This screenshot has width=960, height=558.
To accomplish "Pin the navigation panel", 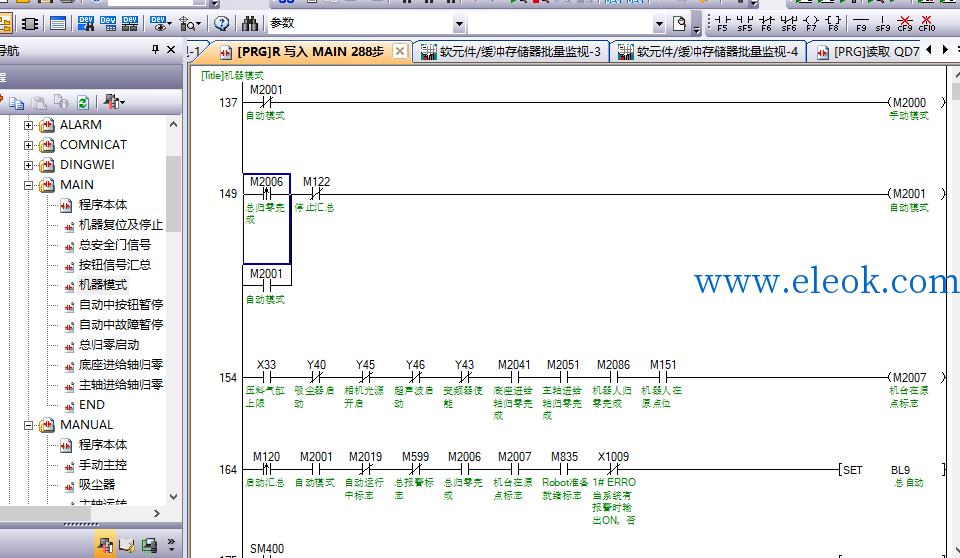I will [156, 50].
